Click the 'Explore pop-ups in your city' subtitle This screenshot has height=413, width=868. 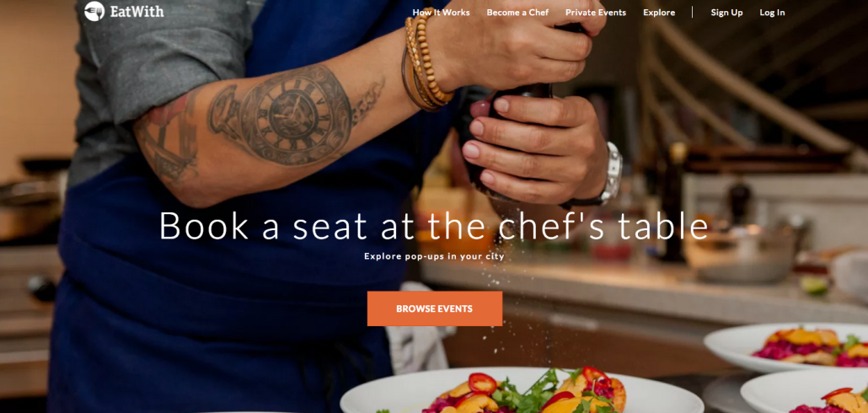434,256
